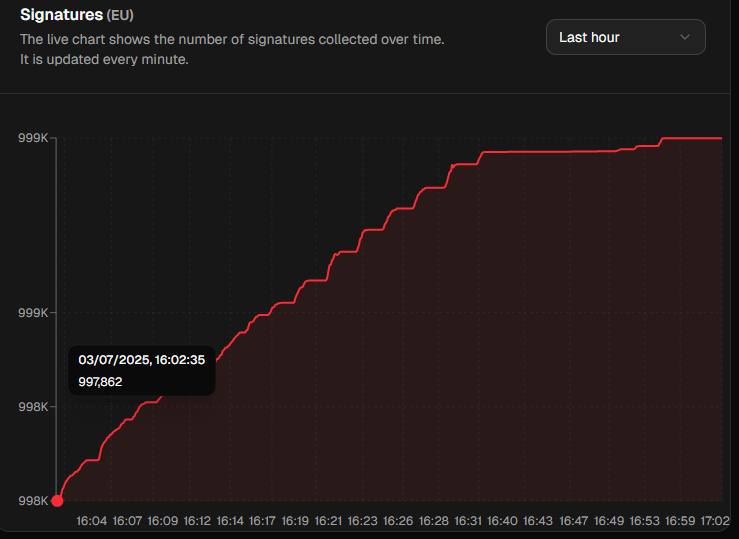Click the 16:21 time axis label
This screenshot has height=539, width=739.
click(x=328, y=521)
